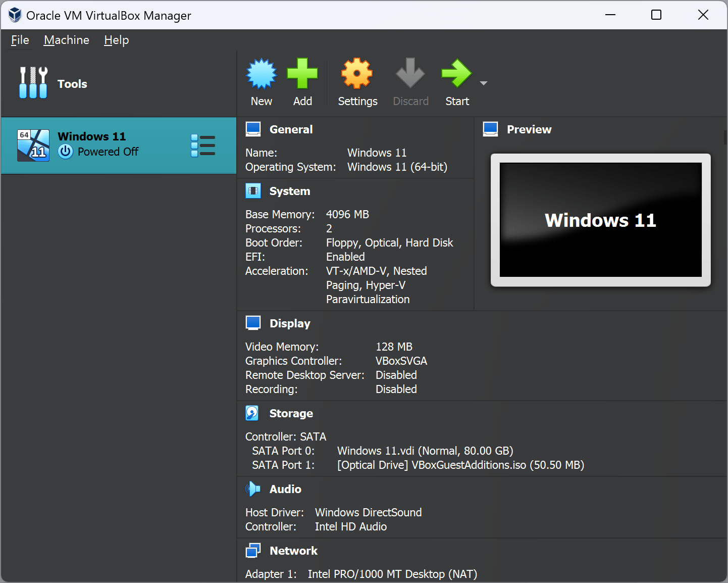Screen dimensions: 728x583
Task: Click the Operating System value Windows 11 (64-bit)
Action: [x=397, y=167]
